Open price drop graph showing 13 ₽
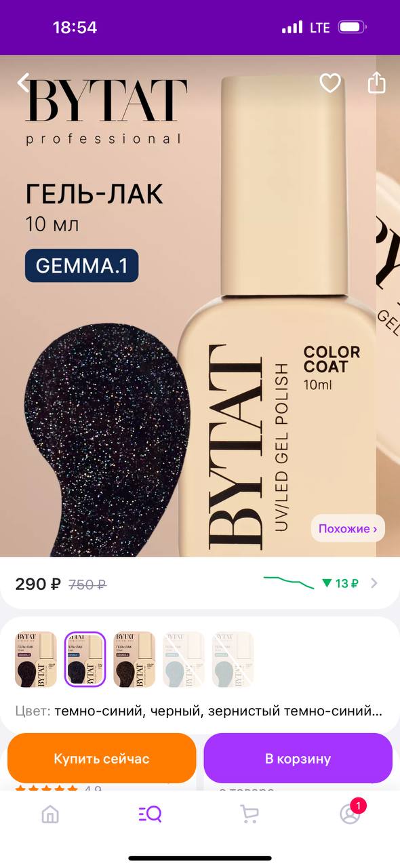The image size is (400, 868). (x=311, y=583)
